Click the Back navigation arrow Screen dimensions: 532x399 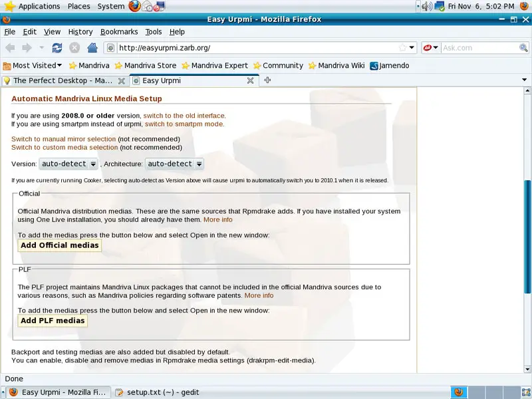point(11,48)
